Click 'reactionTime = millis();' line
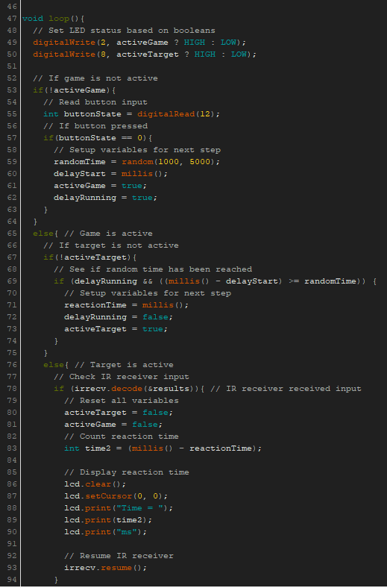Viewport: 387px width, 588px height. click(x=126, y=305)
